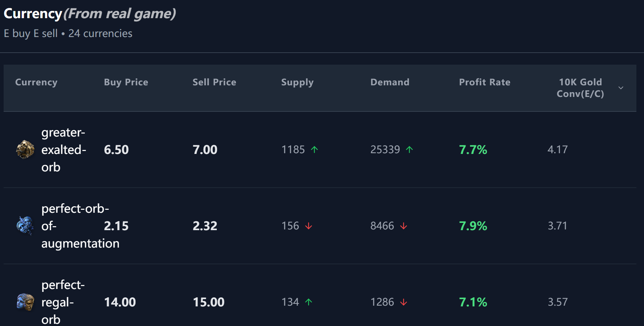Sort the table by Buy Price
Viewport: 644px width, 326px height.
[126, 82]
